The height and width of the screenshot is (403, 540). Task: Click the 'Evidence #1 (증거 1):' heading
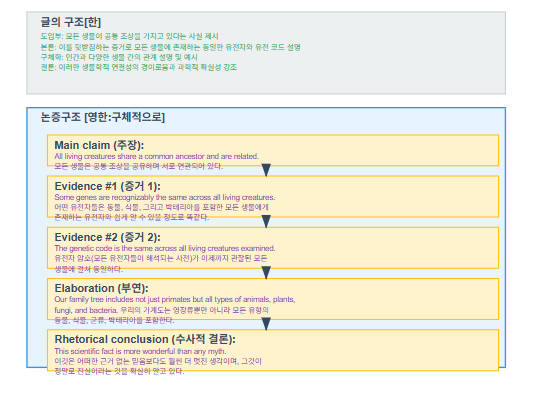pyautogui.click(x=107, y=186)
